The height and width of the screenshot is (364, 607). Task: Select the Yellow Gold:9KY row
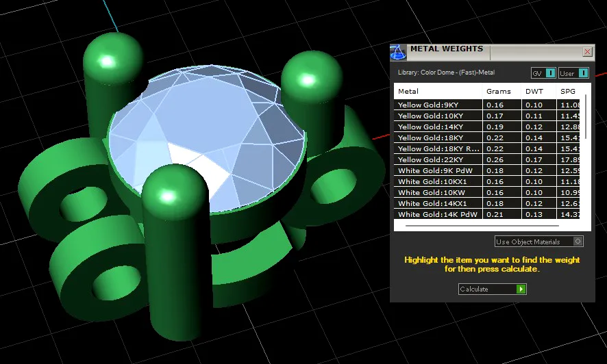pos(487,105)
